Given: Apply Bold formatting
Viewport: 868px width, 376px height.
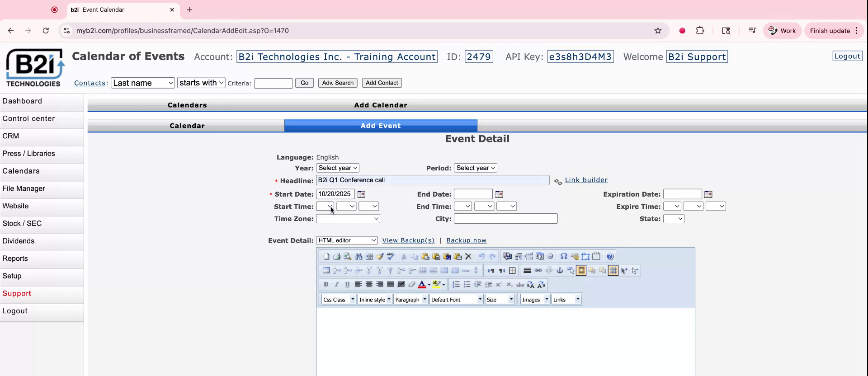Looking at the screenshot, I should point(326,284).
